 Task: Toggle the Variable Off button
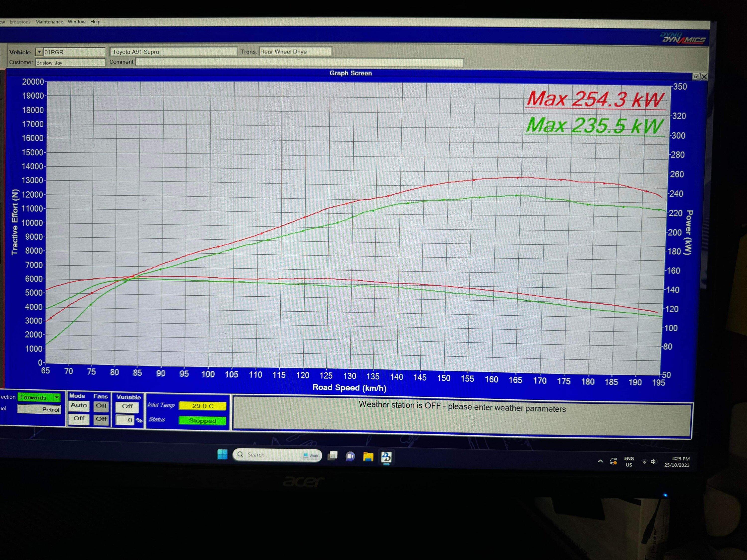pos(127,406)
